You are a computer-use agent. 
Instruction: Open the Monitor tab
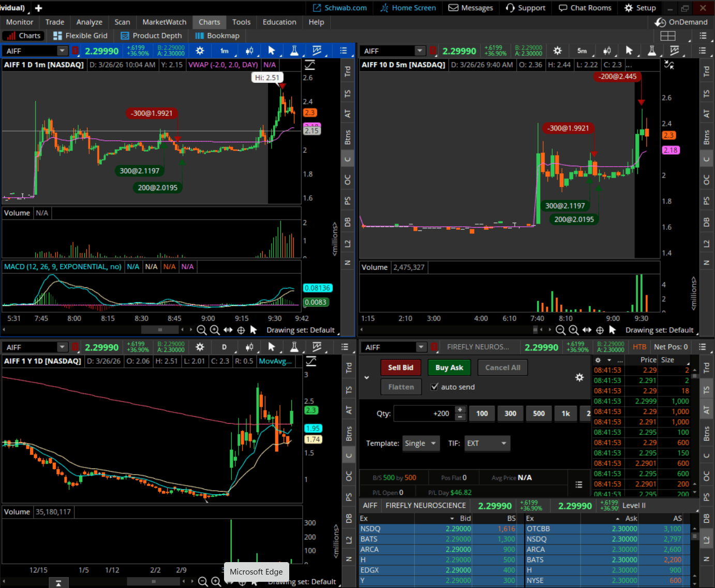(20, 22)
